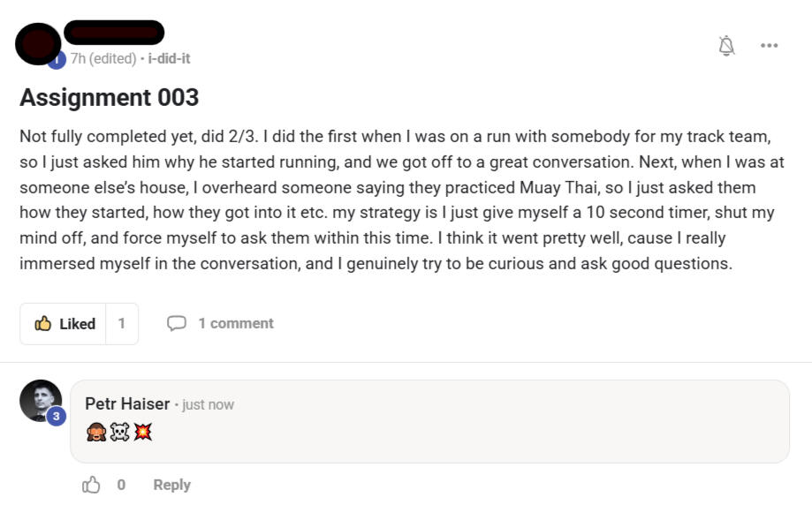812x505 pixels.
Task: Unlike the post via the Liked button
Action: point(65,324)
